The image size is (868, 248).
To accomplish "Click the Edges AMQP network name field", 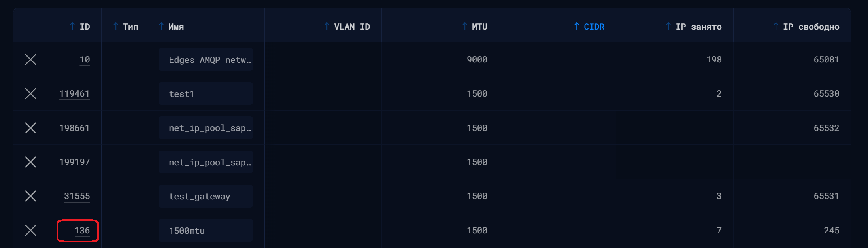I will [206, 60].
